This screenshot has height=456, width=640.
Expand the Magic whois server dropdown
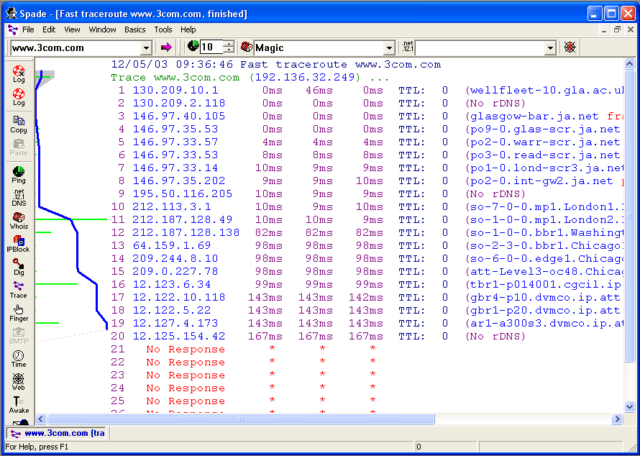(389, 48)
